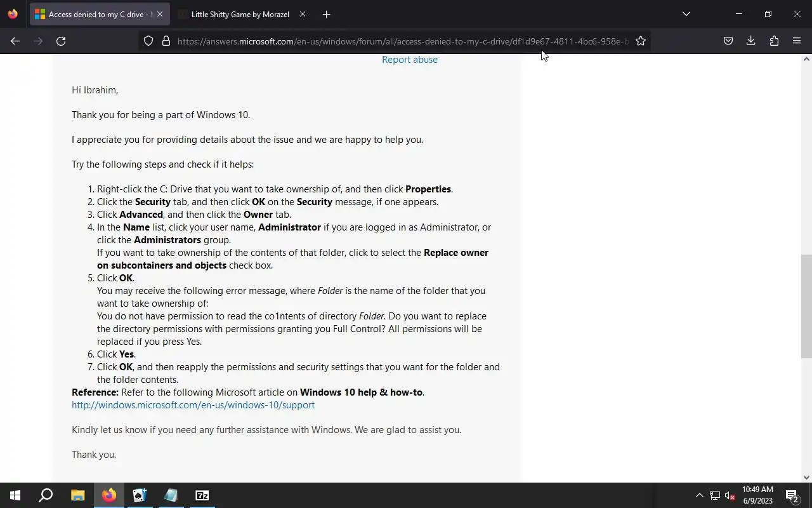
Task: Click 'Try the following steps' sentence
Action: 162,164
